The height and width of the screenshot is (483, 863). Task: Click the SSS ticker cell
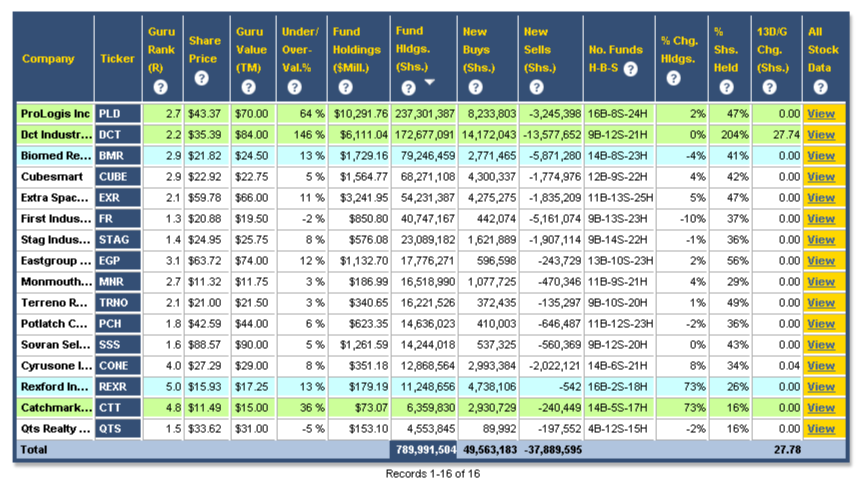(x=118, y=344)
